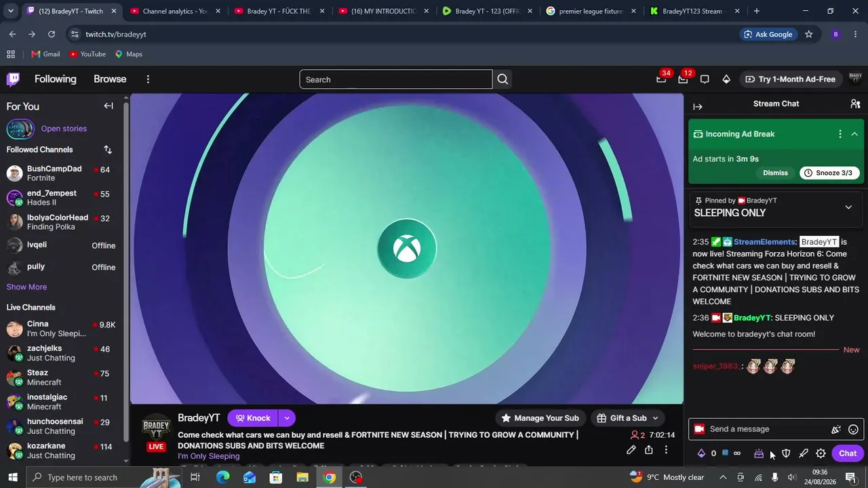Open the Windows Start menu
This screenshot has width=868, height=488.
[x=12, y=477]
